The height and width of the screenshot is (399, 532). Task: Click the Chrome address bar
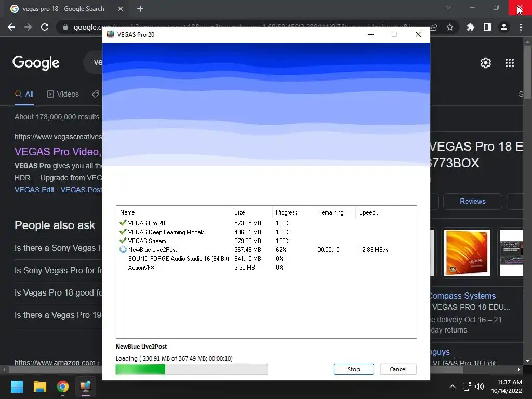pyautogui.click(x=258, y=27)
